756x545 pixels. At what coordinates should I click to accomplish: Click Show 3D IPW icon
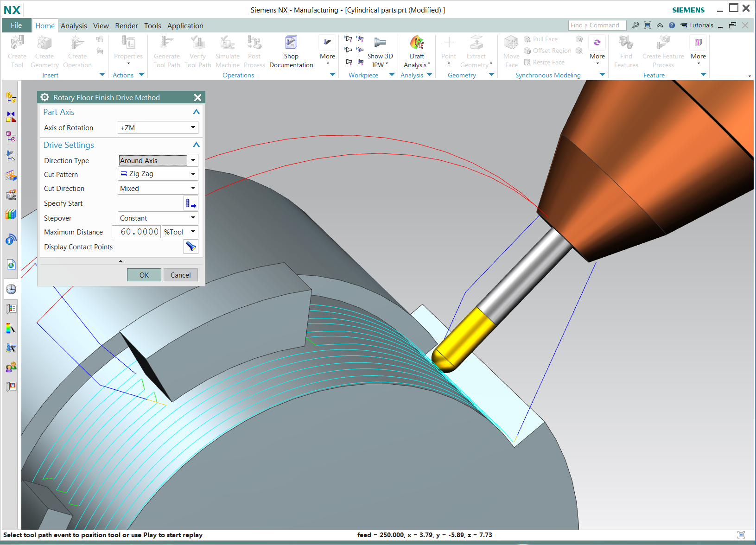pos(380,43)
